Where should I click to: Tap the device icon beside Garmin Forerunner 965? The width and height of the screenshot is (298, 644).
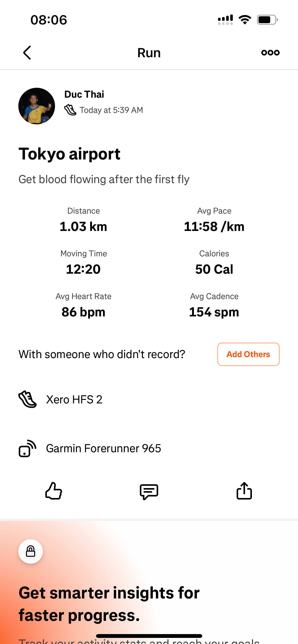click(28, 448)
